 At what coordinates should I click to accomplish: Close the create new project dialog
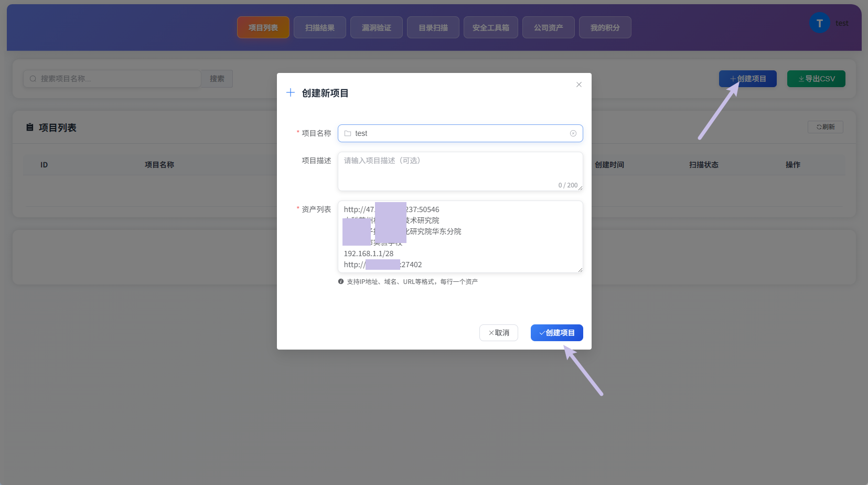pyautogui.click(x=579, y=85)
